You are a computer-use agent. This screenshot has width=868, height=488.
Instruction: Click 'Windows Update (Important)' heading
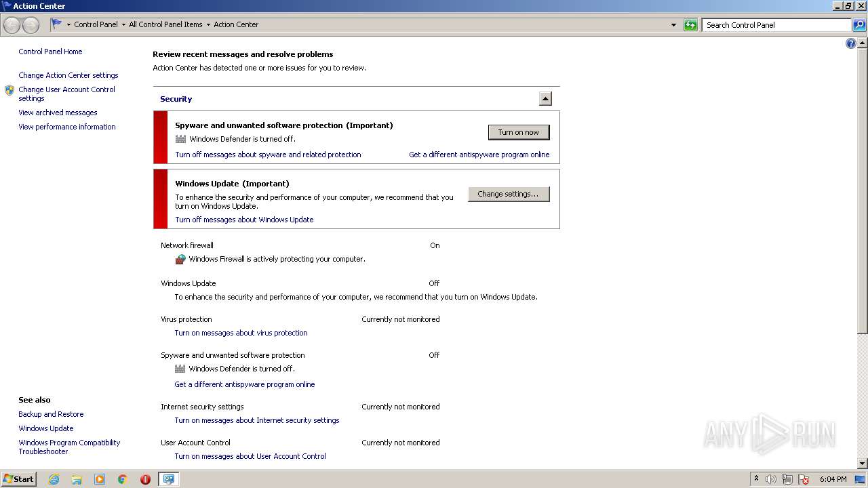(232, 184)
